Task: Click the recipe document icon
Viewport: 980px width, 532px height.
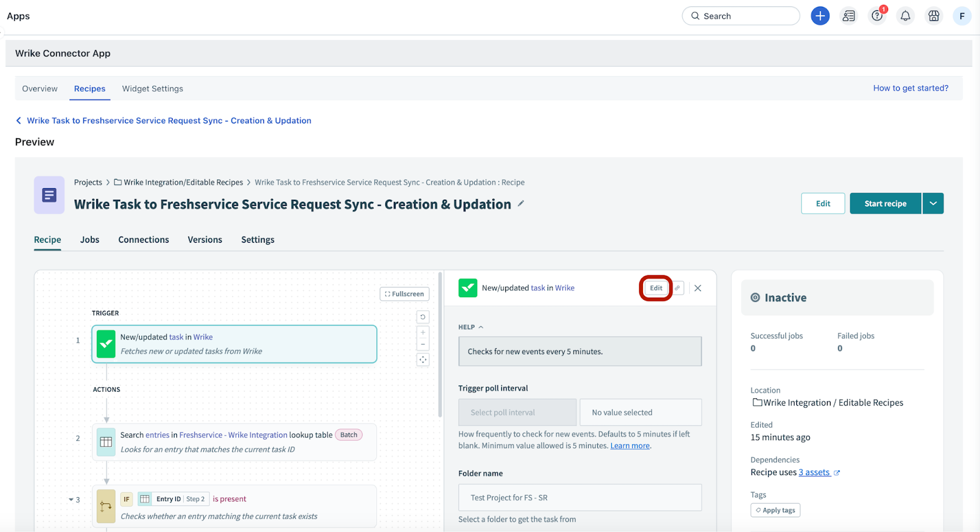Action: click(x=49, y=195)
